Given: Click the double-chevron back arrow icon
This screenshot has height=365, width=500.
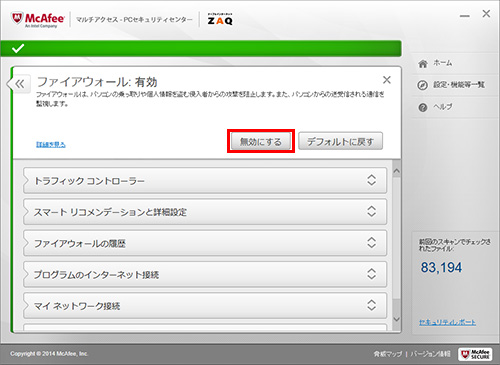Looking at the screenshot, I should tap(20, 84).
